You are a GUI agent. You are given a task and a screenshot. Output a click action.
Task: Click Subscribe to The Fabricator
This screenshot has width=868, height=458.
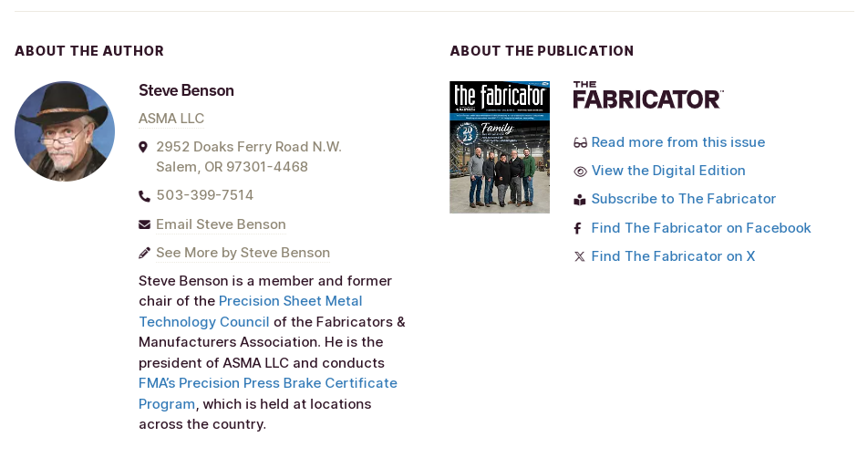684,199
